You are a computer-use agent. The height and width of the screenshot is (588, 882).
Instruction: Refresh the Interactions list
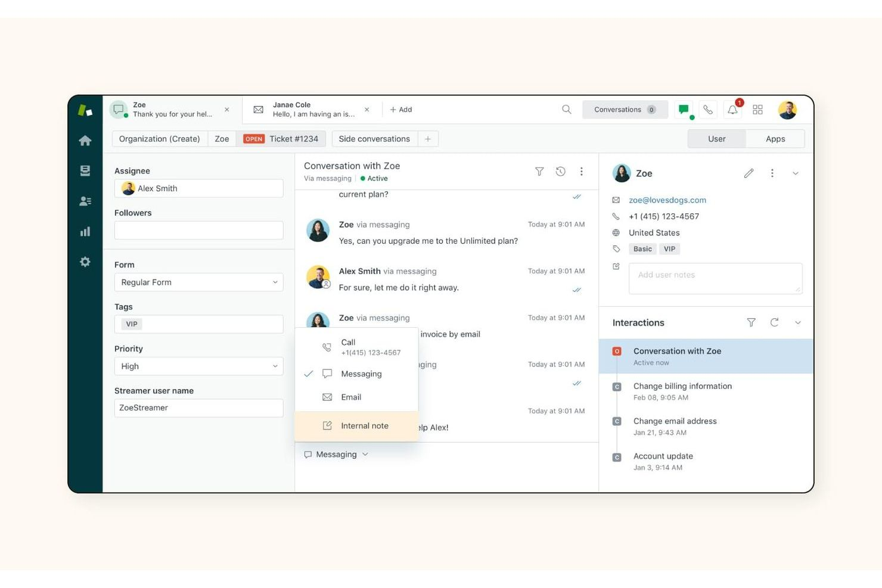coord(774,322)
